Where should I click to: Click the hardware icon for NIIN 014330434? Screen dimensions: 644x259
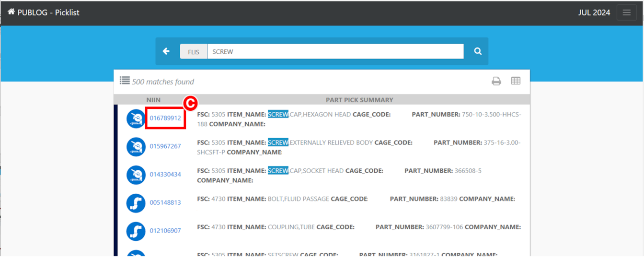pos(136,175)
